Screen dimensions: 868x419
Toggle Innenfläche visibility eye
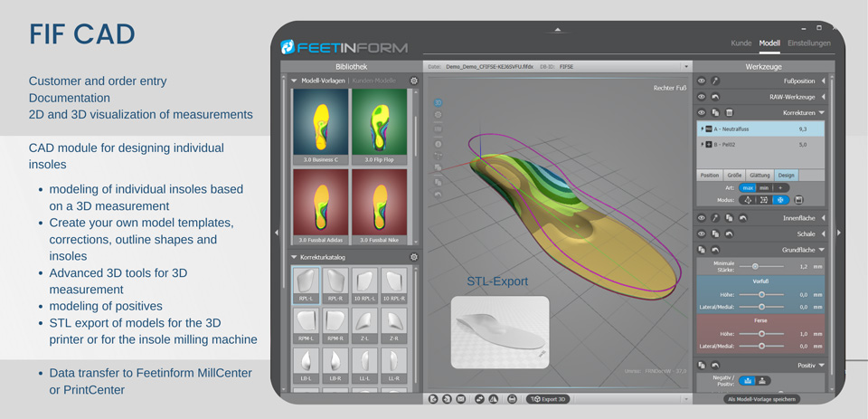point(702,218)
